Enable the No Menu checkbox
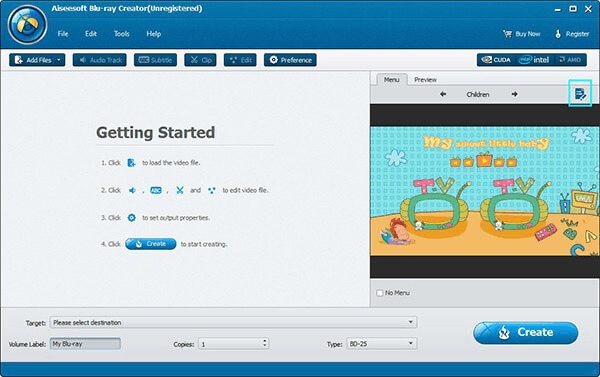600x377 pixels. pyautogui.click(x=380, y=293)
